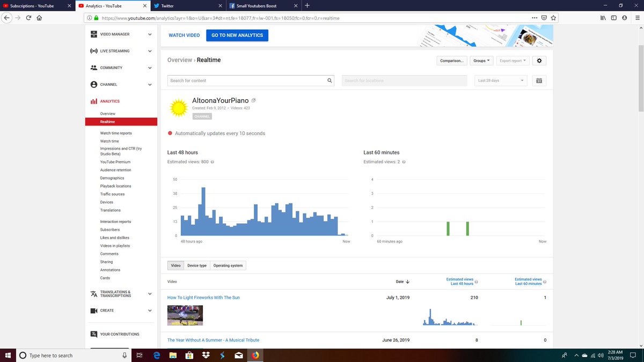Click the sun channel avatar
Image resolution: width=644 pixels, height=362 pixels.
click(178, 108)
